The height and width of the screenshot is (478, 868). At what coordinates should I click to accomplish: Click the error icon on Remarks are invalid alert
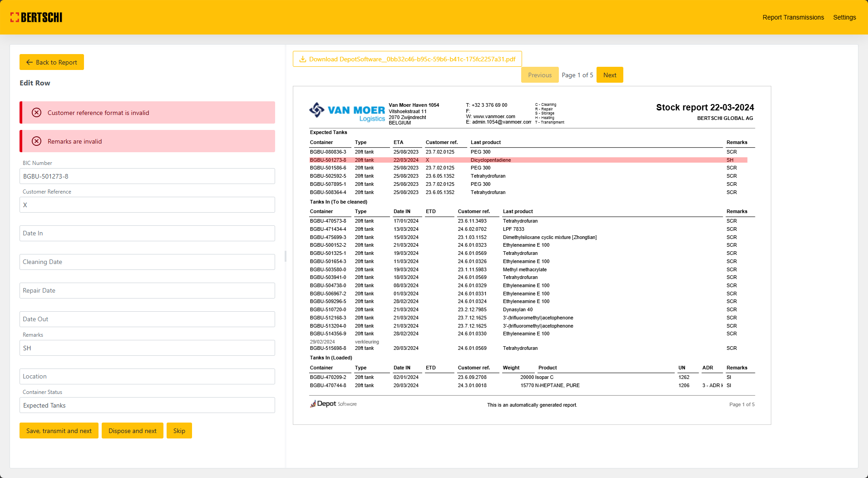pyautogui.click(x=37, y=141)
